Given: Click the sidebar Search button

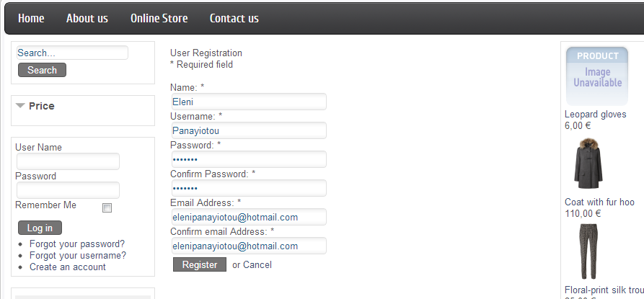Looking at the screenshot, I should tap(42, 70).
